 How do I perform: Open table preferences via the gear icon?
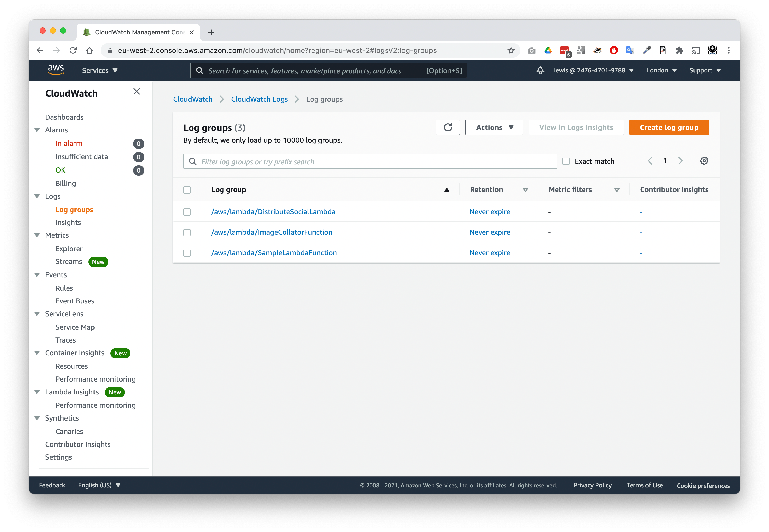click(x=704, y=161)
